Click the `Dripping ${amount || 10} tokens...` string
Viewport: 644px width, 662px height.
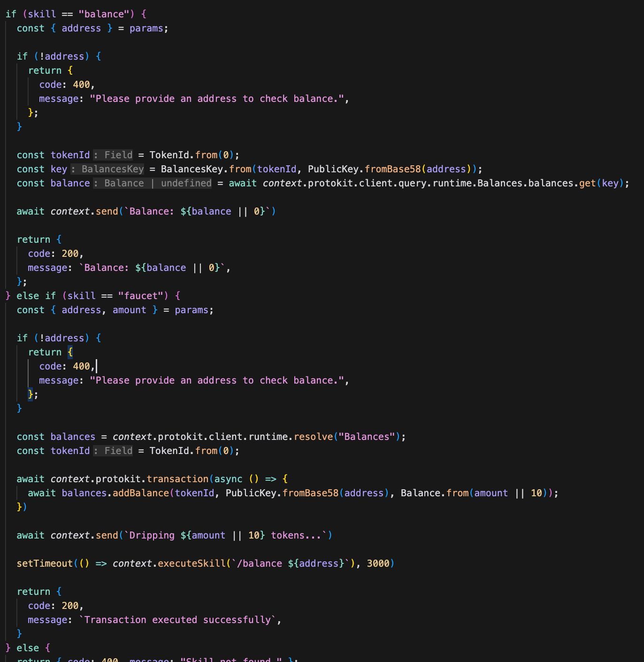225,535
